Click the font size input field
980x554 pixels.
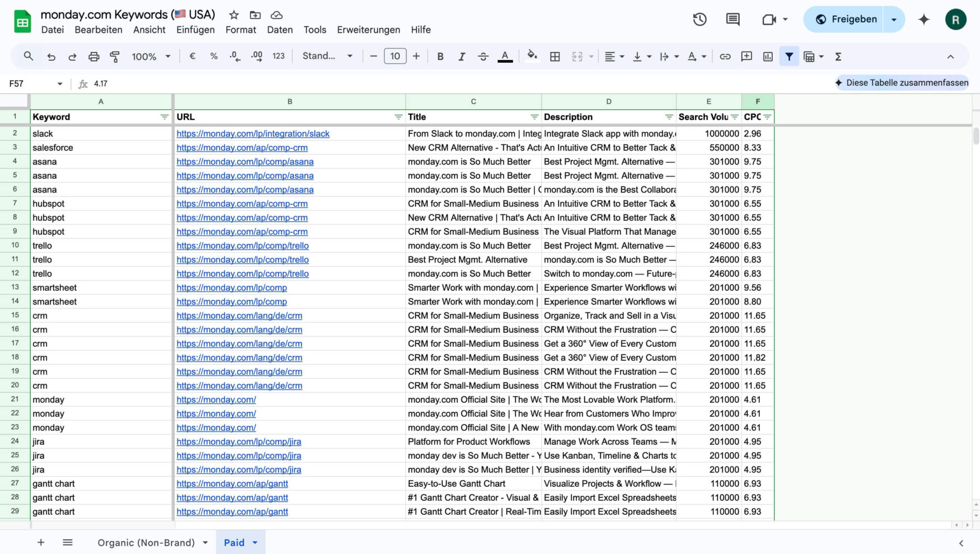[395, 57]
